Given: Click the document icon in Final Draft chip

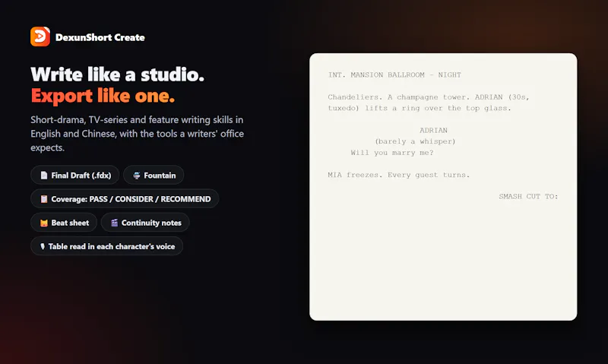Looking at the screenshot, I should coord(44,176).
